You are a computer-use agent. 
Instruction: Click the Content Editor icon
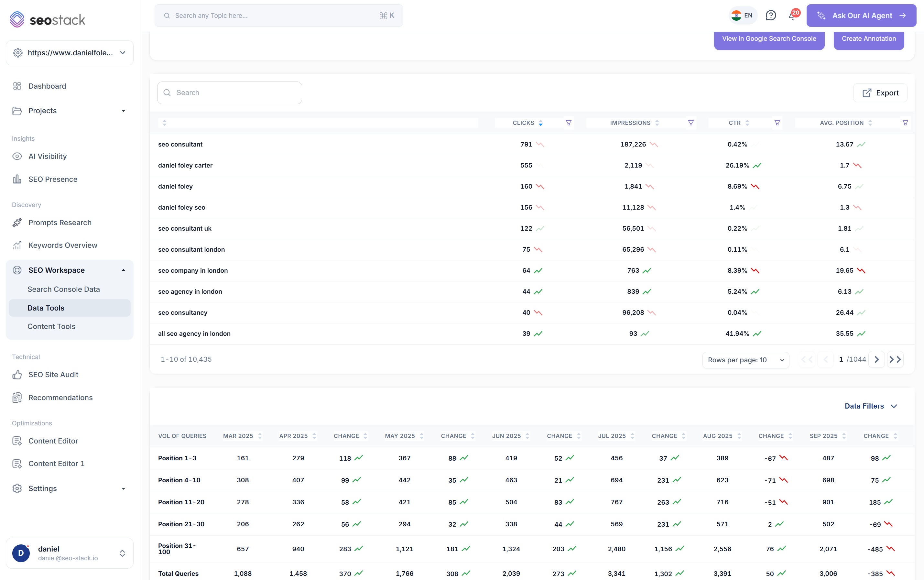pos(17,441)
